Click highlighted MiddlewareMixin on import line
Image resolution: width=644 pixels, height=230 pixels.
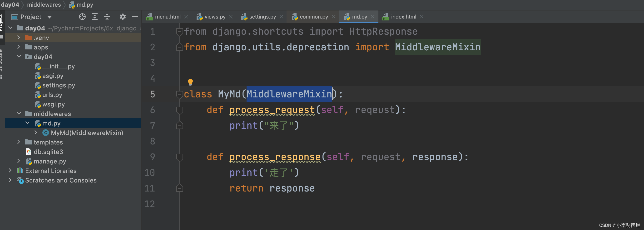[x=437, y=47]
